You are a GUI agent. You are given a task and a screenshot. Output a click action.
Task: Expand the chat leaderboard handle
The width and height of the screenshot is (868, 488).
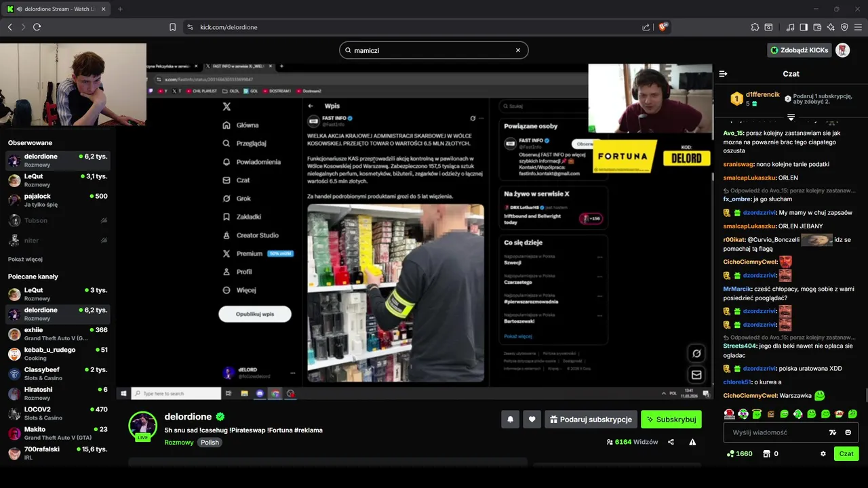click(x=791, y=117)
